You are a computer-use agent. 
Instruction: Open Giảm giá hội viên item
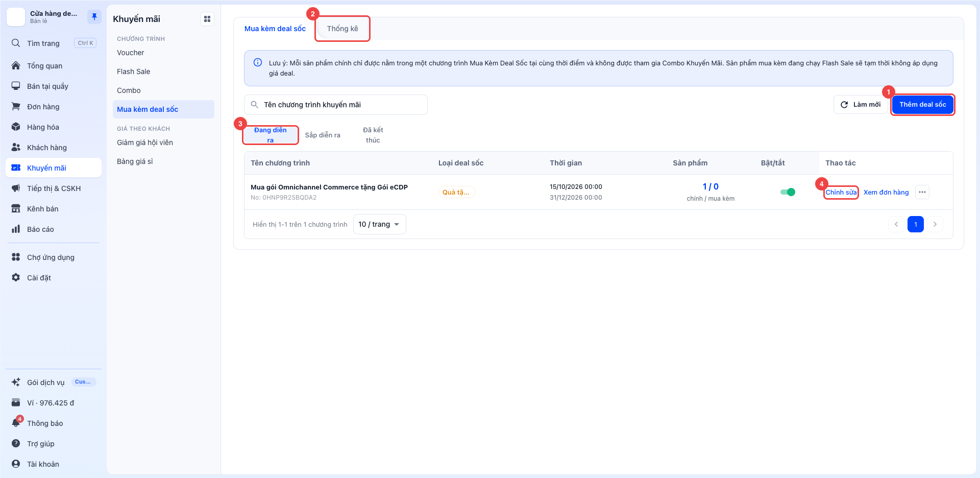163,142
